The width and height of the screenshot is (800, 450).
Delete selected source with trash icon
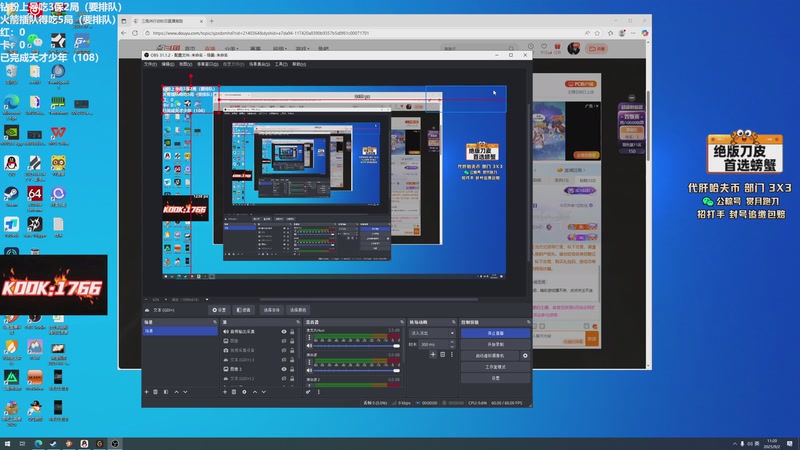pyautogui.click(x=234, y=392)
